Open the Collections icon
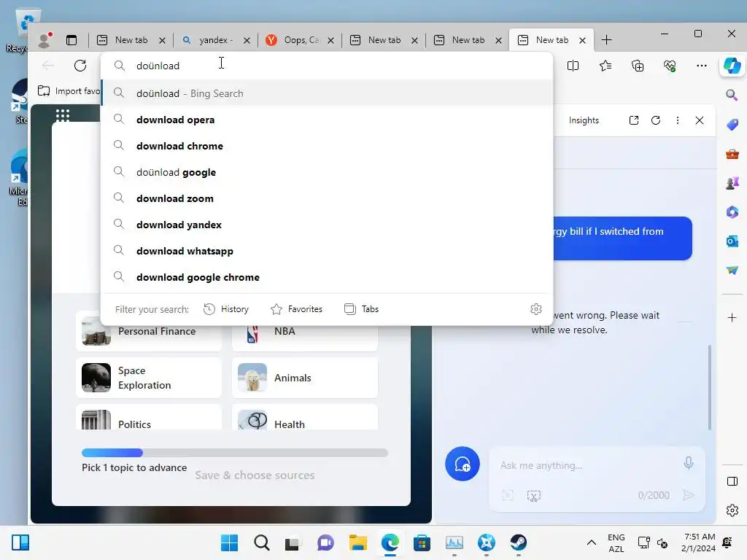The height and width of the screenshot is (560, 747). pos(638,66)
